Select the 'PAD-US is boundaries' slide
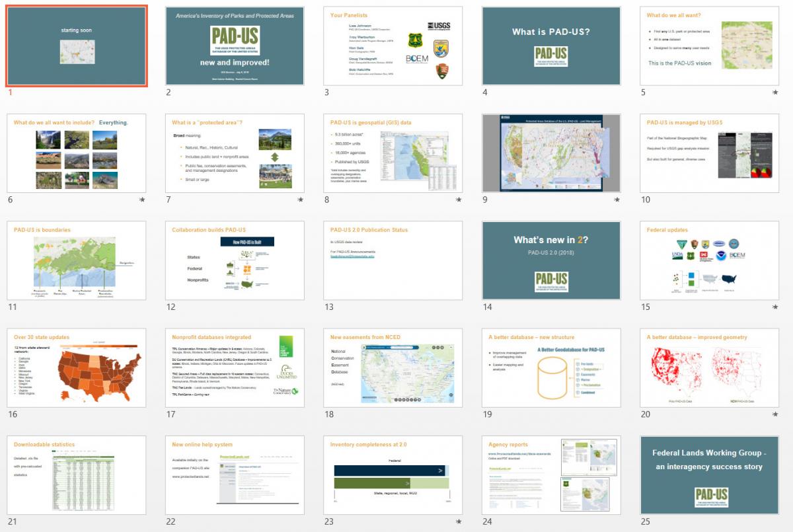793x532 pixels. 77,260
